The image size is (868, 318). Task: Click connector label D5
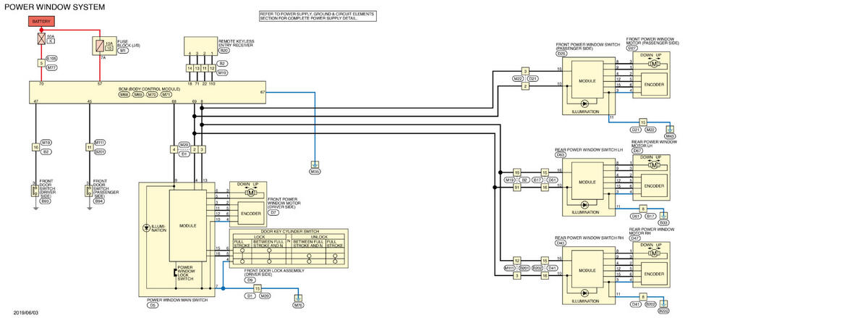click(152, 306)
